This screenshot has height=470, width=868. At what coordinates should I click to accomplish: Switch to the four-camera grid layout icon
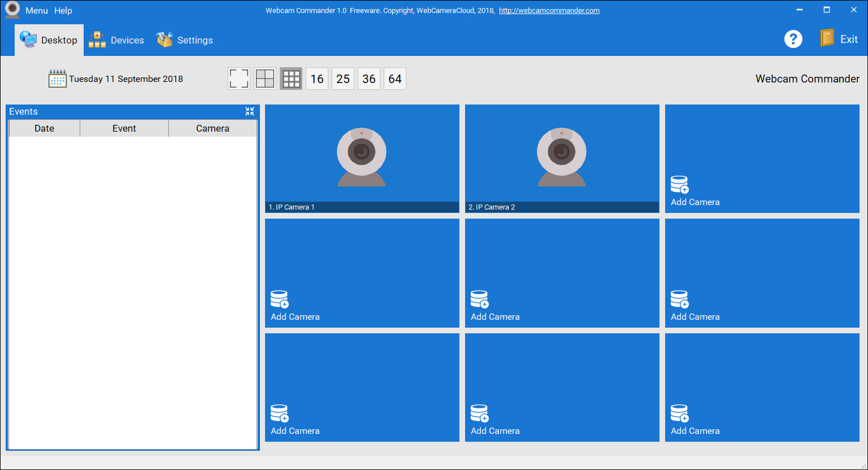[265, 79]
